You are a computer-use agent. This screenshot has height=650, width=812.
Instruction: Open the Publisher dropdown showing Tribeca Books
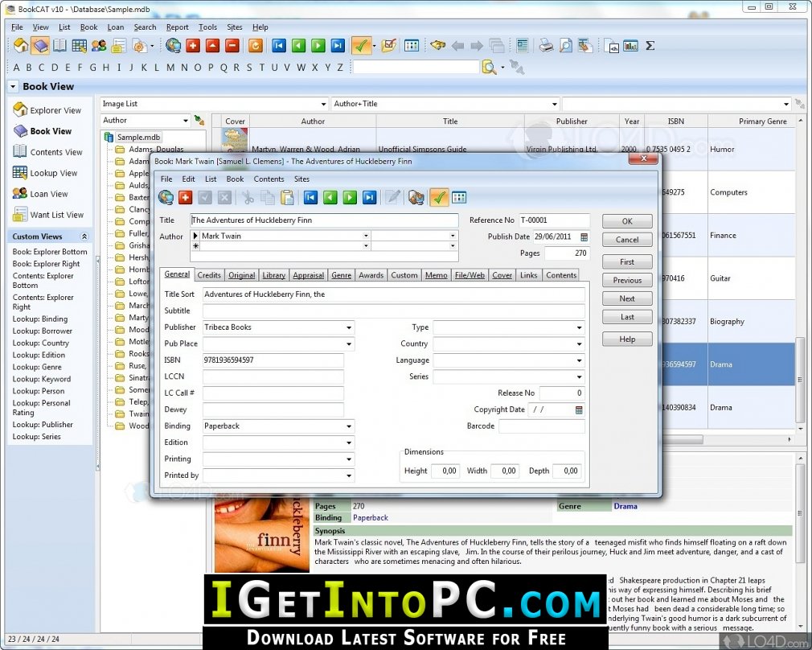(349, 327)
